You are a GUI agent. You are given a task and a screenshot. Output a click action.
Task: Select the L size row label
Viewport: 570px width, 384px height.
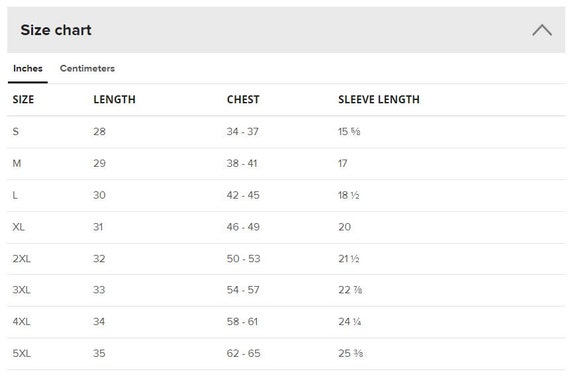[x=15, y=195]
